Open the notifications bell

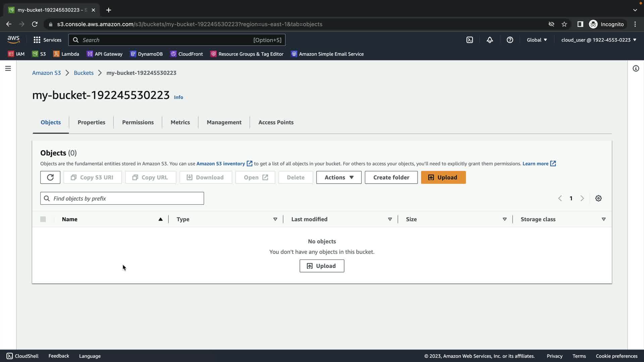(x=490, y=40)
